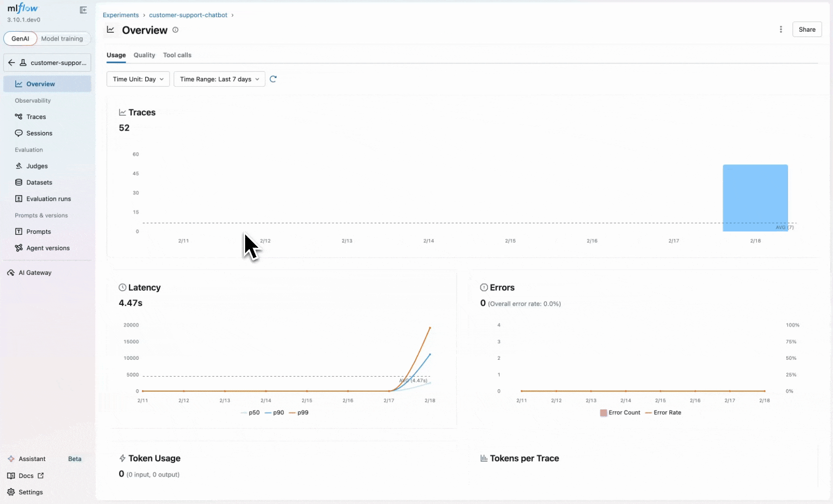Viewport: 833px width, 504px height.
Task: Click the Share button
Action: [806, 29]
